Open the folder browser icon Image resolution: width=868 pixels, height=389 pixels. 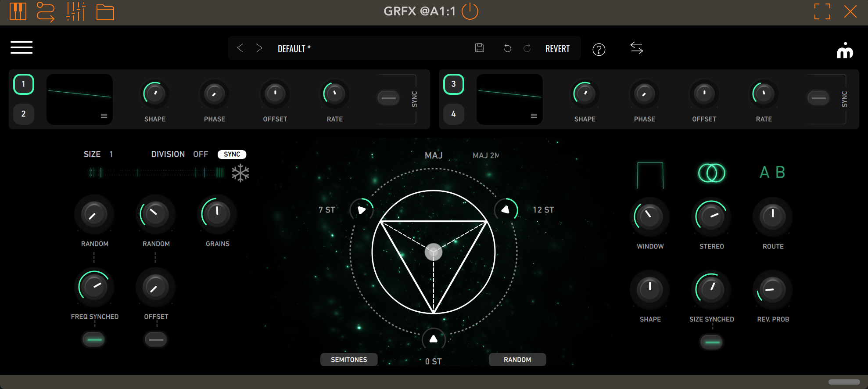click(x=105, y=12)
